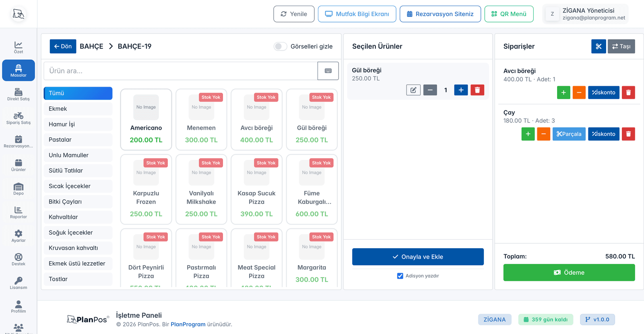Toggle the Görselleri gizle switch
Screen dimensions: 644x334
click(x=281, y=46)
